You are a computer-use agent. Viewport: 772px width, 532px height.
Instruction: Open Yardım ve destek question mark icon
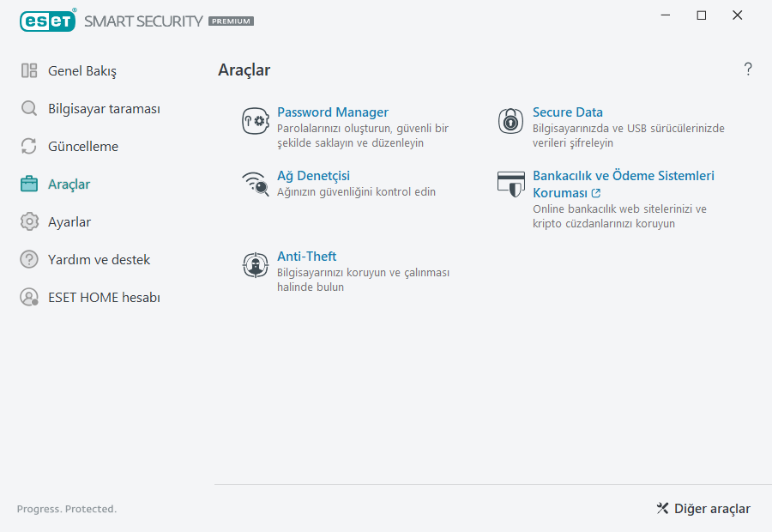[x=28, y=259]
